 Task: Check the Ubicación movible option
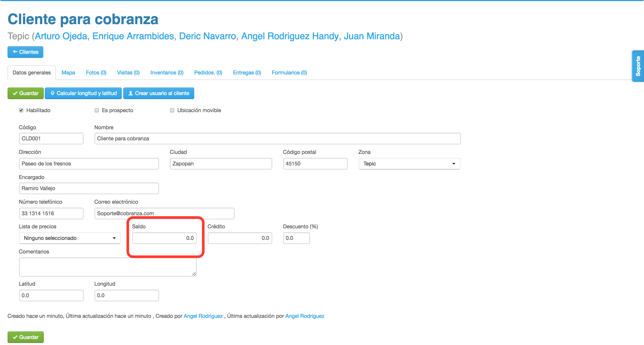[x=172, y=110]
